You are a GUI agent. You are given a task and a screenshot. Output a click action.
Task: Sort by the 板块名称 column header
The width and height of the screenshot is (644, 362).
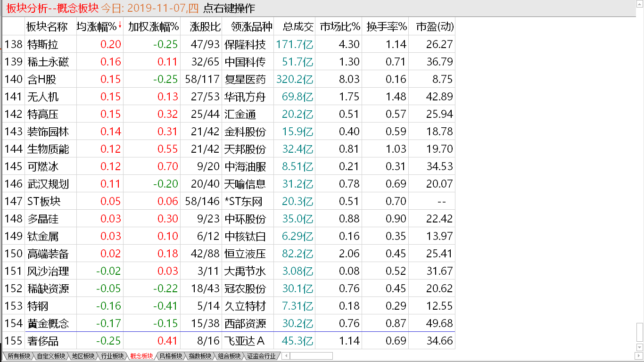(x=47, y=27)
